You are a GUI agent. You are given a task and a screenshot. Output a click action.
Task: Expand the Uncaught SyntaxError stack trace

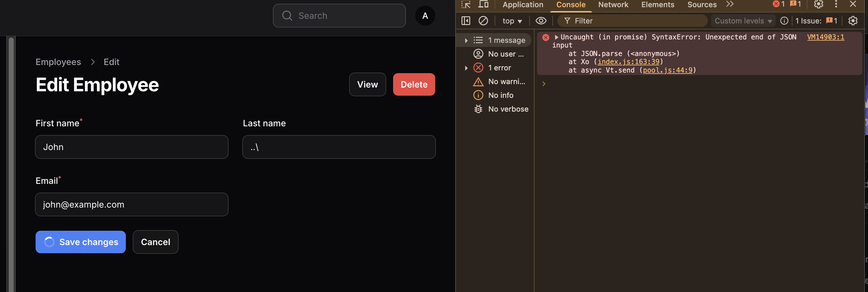click(x=556, y=37)
